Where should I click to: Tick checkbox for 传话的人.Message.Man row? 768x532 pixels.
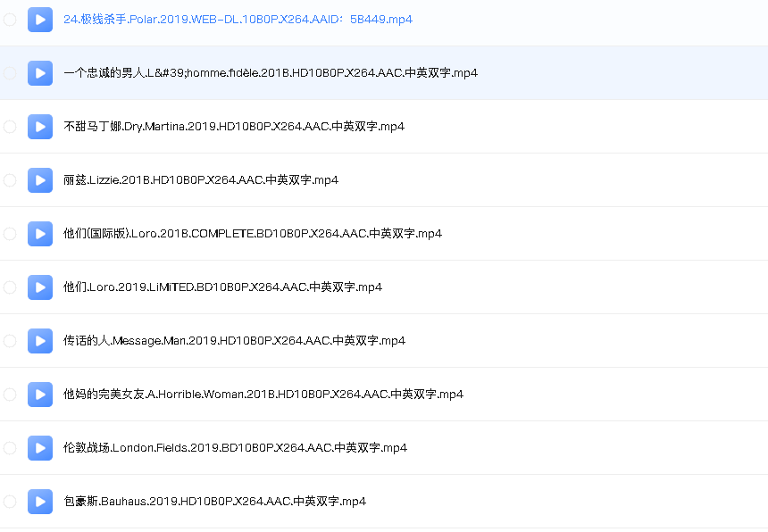coord(10,341)
